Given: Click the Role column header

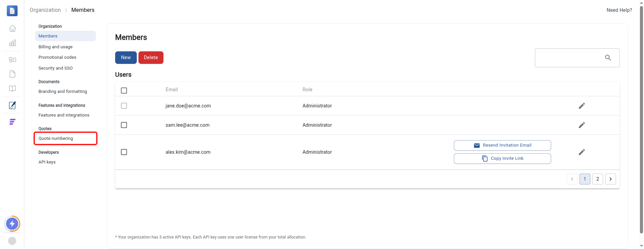Looking at the screenshot, I should 307,90.
